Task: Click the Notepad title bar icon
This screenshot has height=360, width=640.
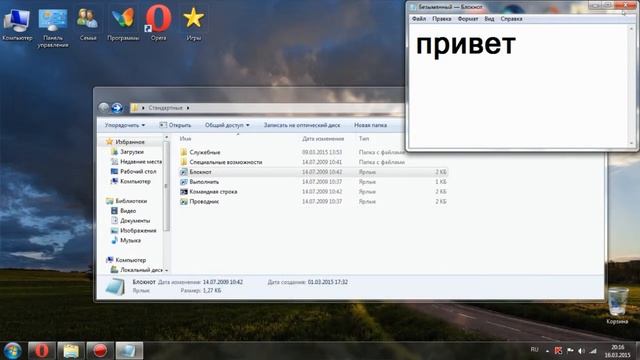Action: pos(413,7)
